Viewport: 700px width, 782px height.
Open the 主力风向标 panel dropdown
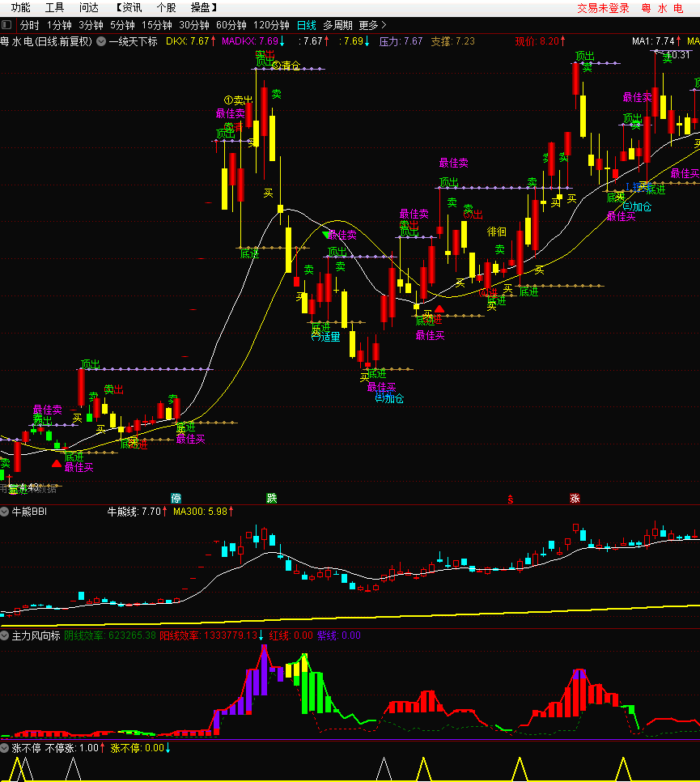pos(5,635)
